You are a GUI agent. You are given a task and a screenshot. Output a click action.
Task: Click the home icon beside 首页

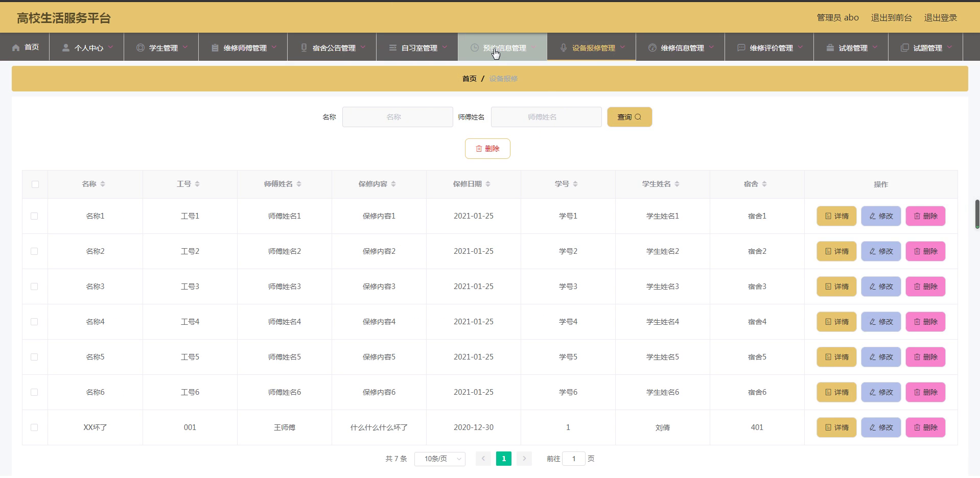coord(16,47)
